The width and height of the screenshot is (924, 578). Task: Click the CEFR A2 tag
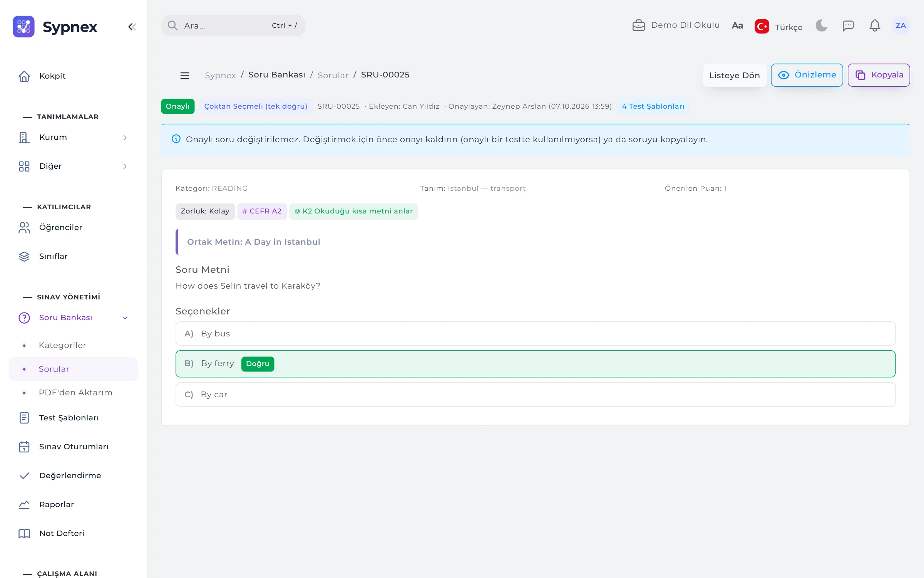click(262, 211)
